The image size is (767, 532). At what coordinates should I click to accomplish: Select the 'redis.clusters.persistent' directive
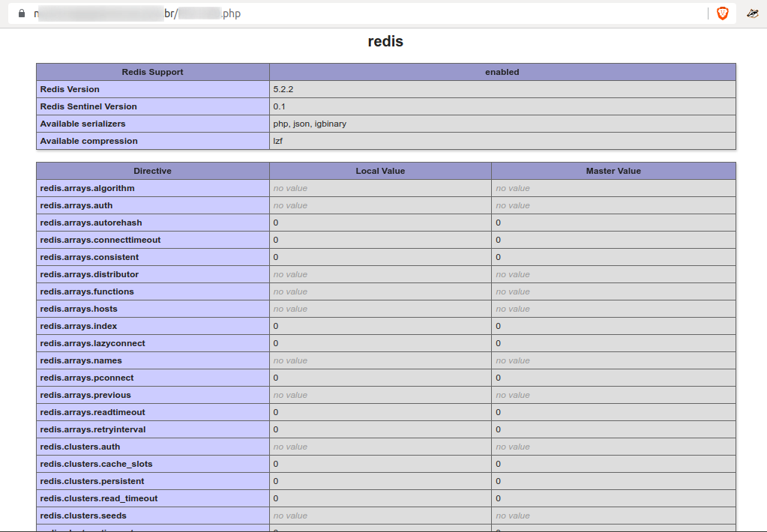coord(92,481)
